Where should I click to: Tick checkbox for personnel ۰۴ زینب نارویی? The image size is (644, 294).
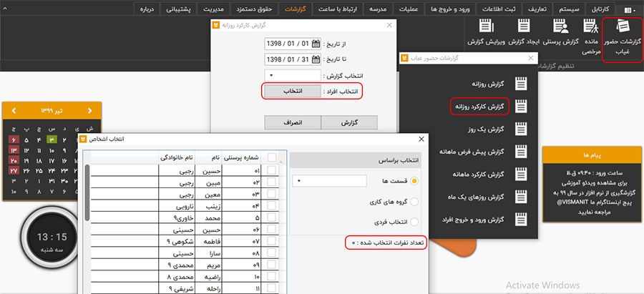271,206
